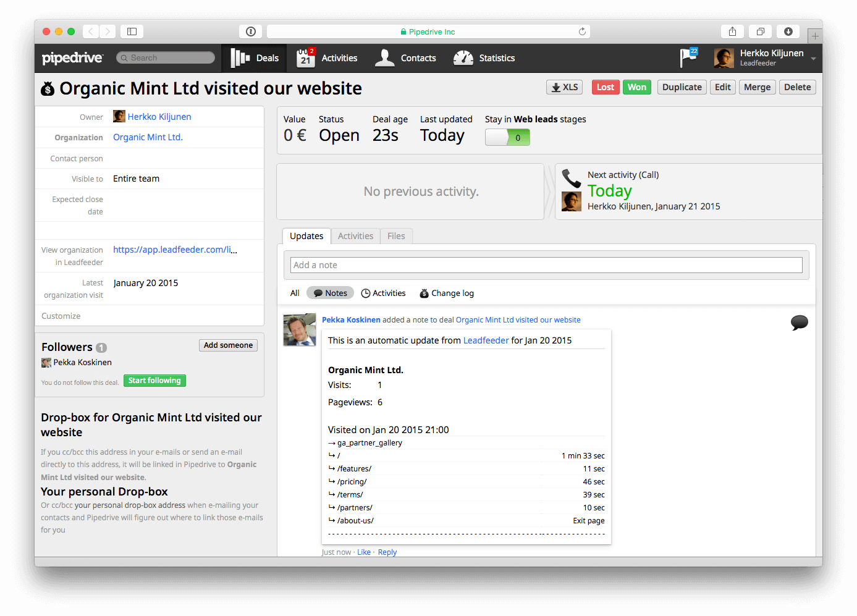Switch to the Updates tab

(x=306, y=236)
